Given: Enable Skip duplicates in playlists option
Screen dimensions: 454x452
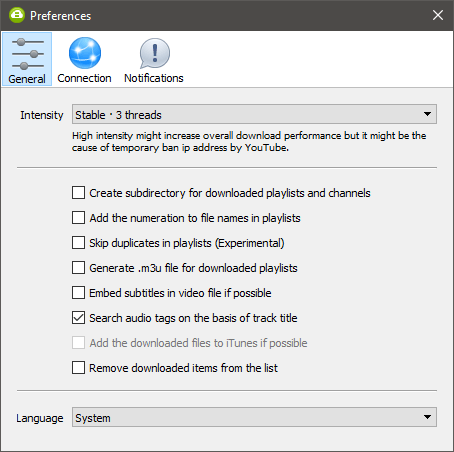Looking at the screenshot, I should (x=79, y=243).
